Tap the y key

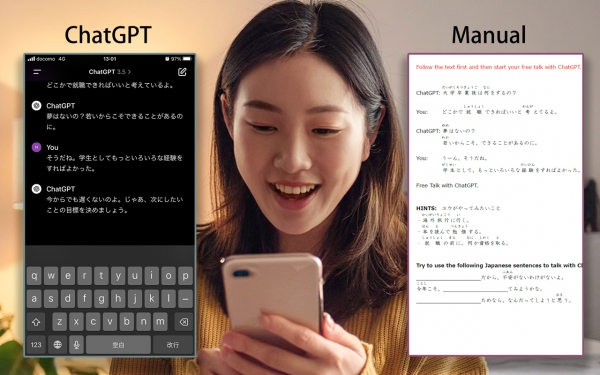pyautogui.click(x=118, y=276)
